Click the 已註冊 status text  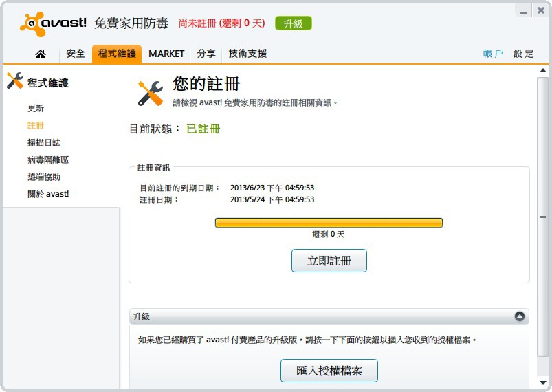point(203,129)
